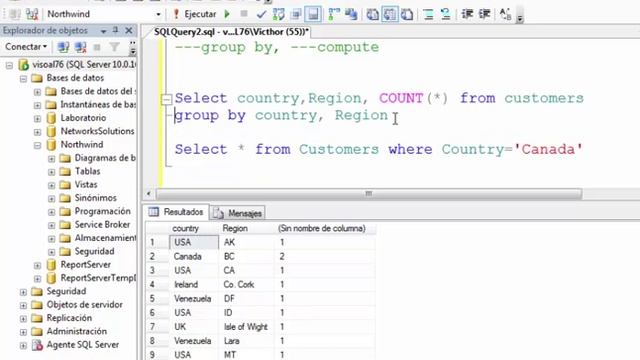The image size is (640, 360).
Task: Select the Service Broker folder
Action: point(102,224)
